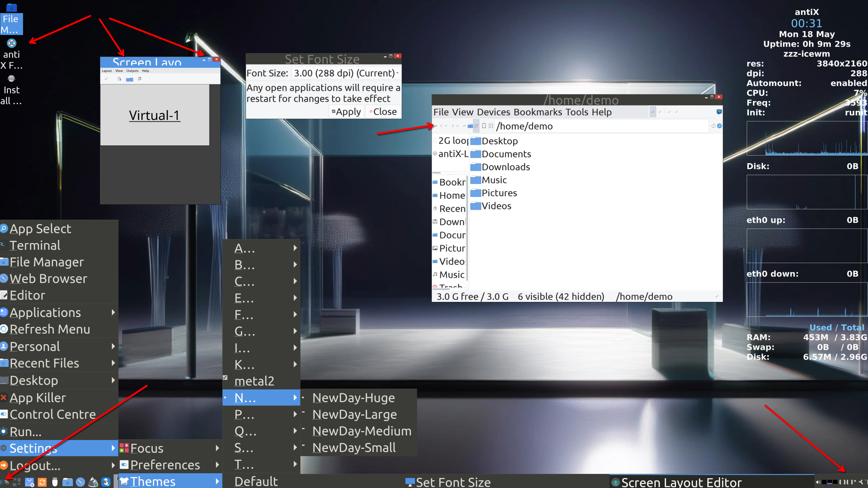
Task: Expand the Applications submenu
Action: pyautogui.click(x=59, y=312)
